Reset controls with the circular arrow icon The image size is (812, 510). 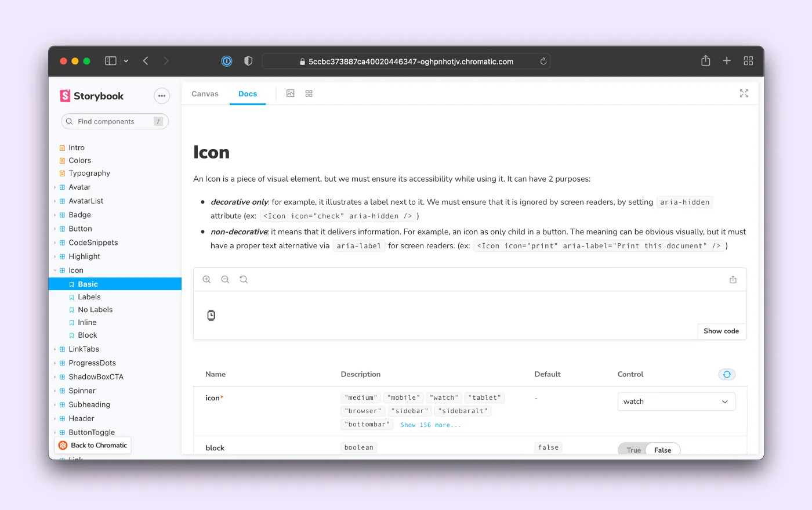click(x=726, y=375)
